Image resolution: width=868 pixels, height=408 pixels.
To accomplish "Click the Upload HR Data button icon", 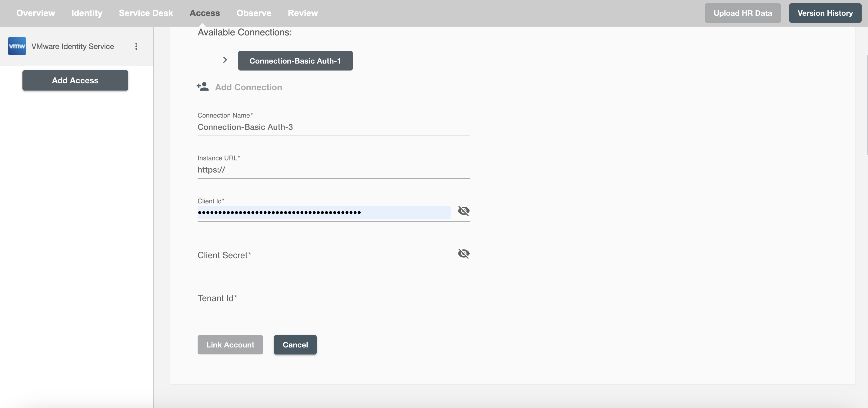I will point(742,13).
